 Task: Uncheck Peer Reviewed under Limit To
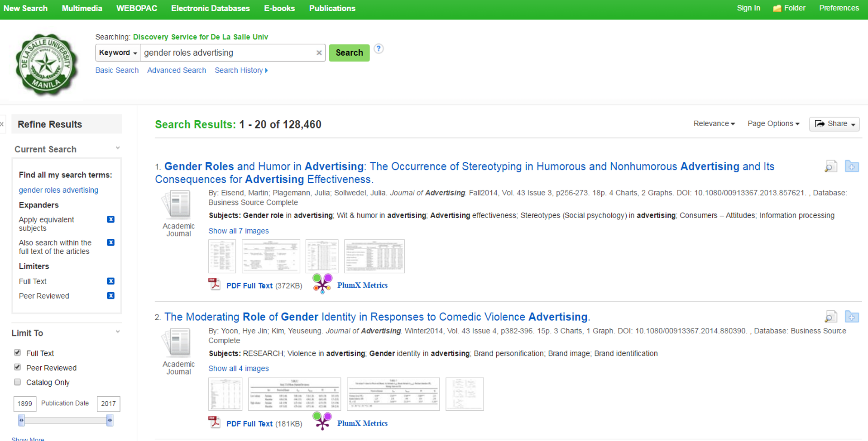pos(17,367)
